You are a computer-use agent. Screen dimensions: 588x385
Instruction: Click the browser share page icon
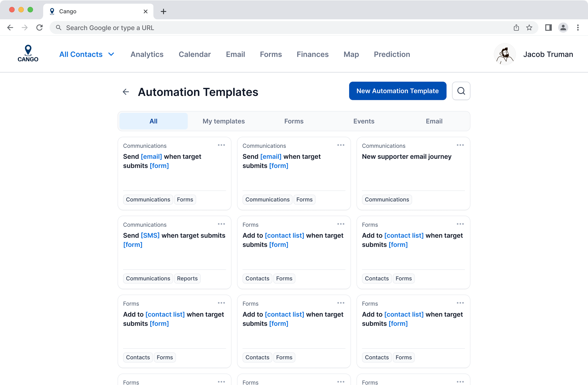(516, 28)
